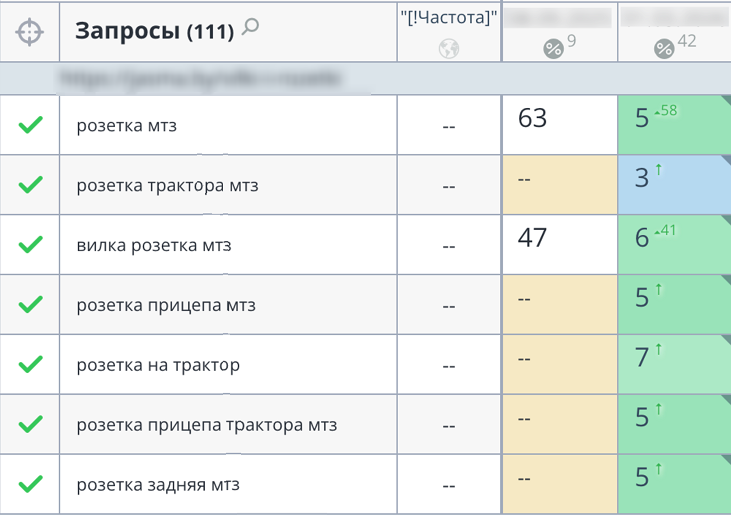The width and height of the screenshot is (731, 515).
Task: Toggle checkmark for розетка задняя мтз
Action: tap(31, 484)
